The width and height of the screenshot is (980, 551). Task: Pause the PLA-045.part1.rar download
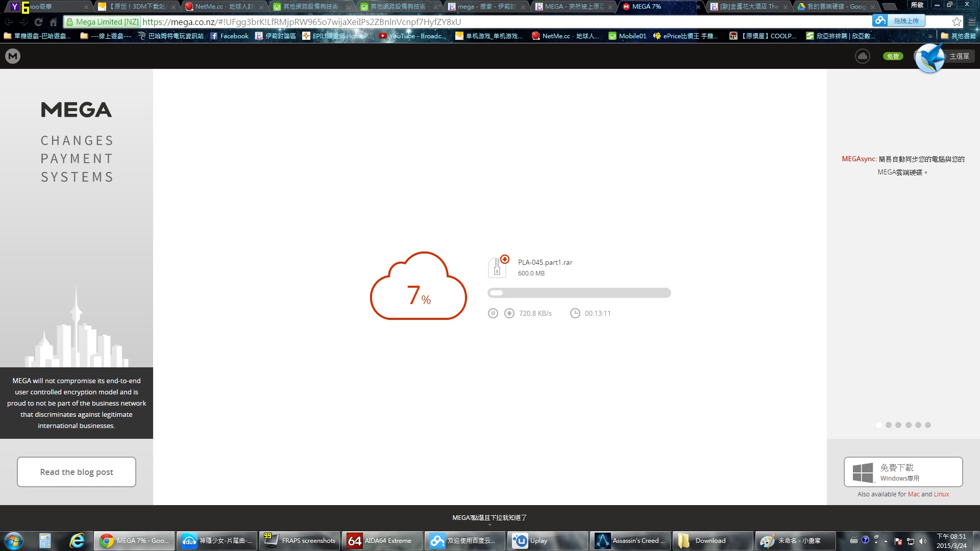point(493,313)
